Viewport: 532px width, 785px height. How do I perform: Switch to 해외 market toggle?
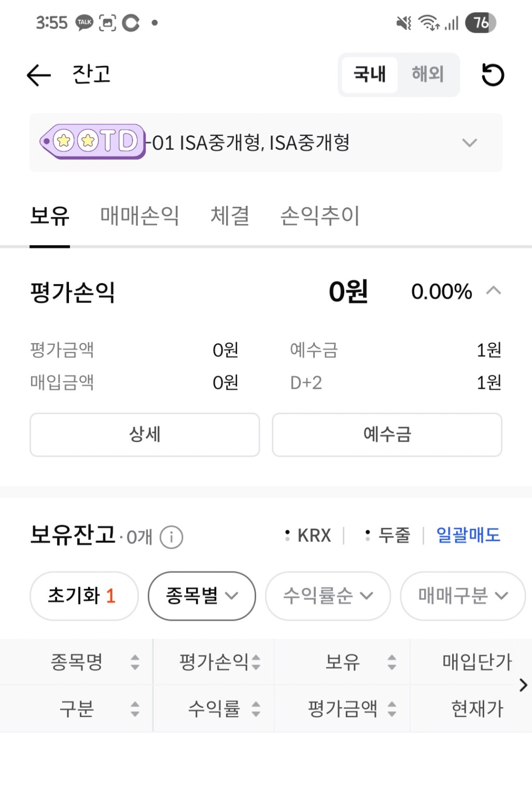(x=428, y=74)
